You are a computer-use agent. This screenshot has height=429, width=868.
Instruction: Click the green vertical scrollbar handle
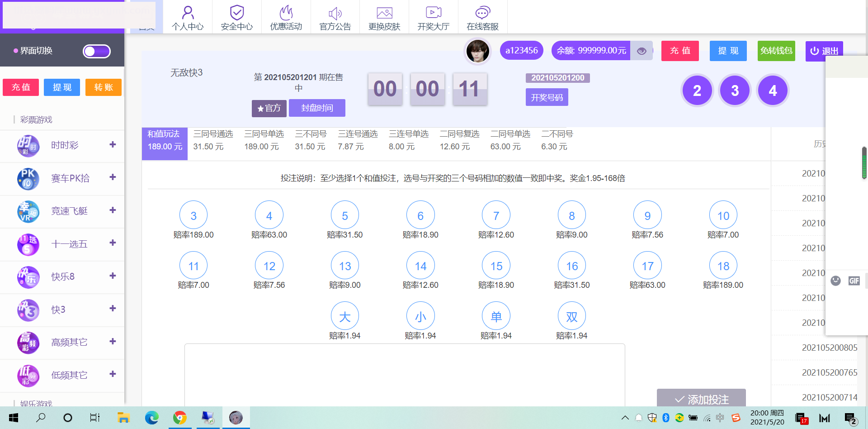[x=864, y=163]
